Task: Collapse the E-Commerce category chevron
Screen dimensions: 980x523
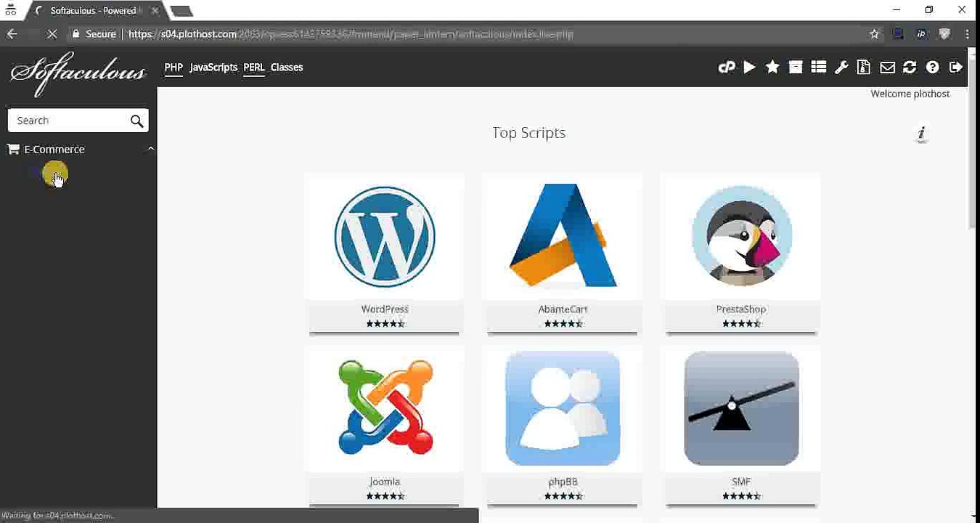Action: click(150, 149)
